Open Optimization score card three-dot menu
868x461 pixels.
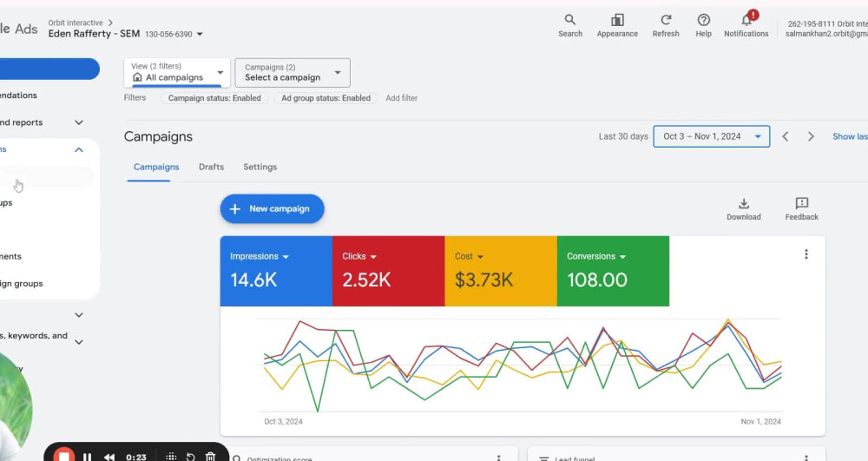499,458
